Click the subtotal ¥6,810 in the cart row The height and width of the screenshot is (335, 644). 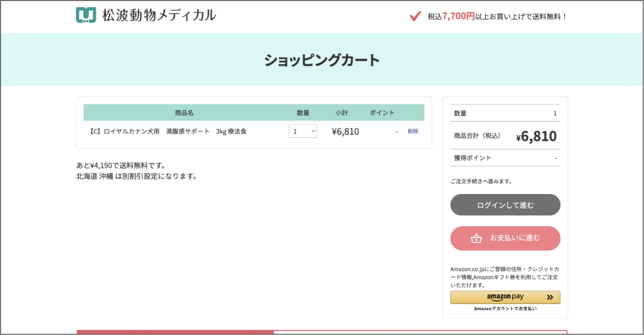coord(345,131)
